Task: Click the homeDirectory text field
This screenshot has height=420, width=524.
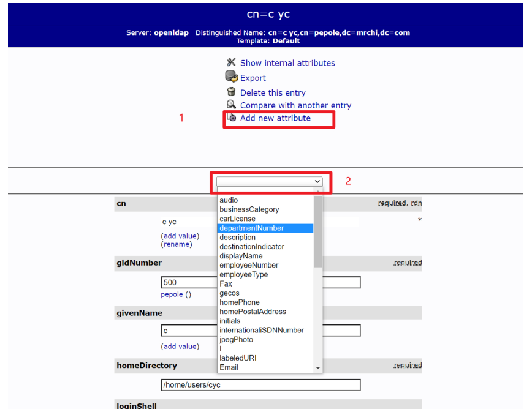Action: [260, 385]
